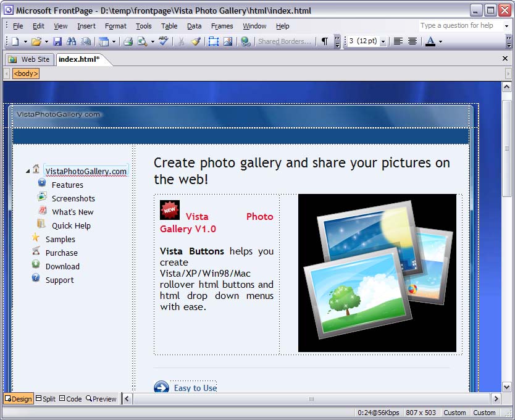Click the font color swatch button
The width and height of the screenshot is (515, 420).
[430, 41]
